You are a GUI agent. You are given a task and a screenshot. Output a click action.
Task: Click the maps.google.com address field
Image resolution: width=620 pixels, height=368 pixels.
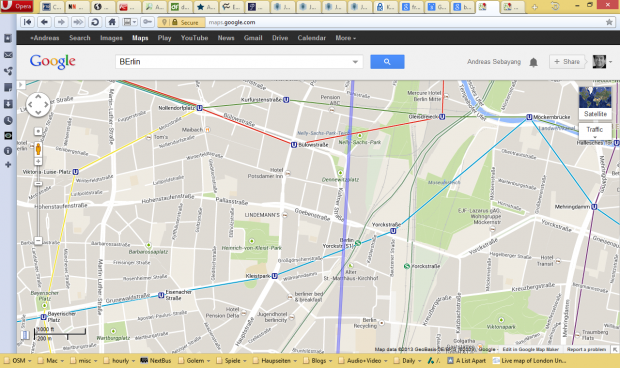click(403, 23)
